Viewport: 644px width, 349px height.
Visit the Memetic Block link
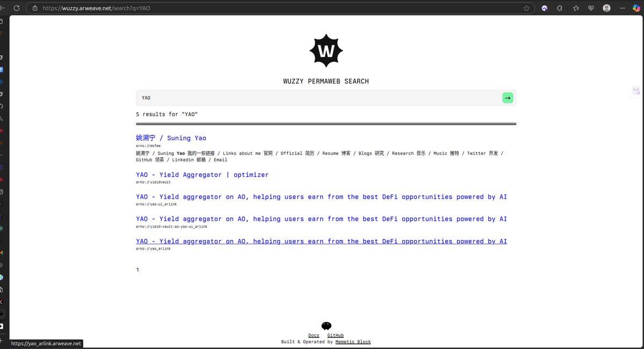coord(353,341)
